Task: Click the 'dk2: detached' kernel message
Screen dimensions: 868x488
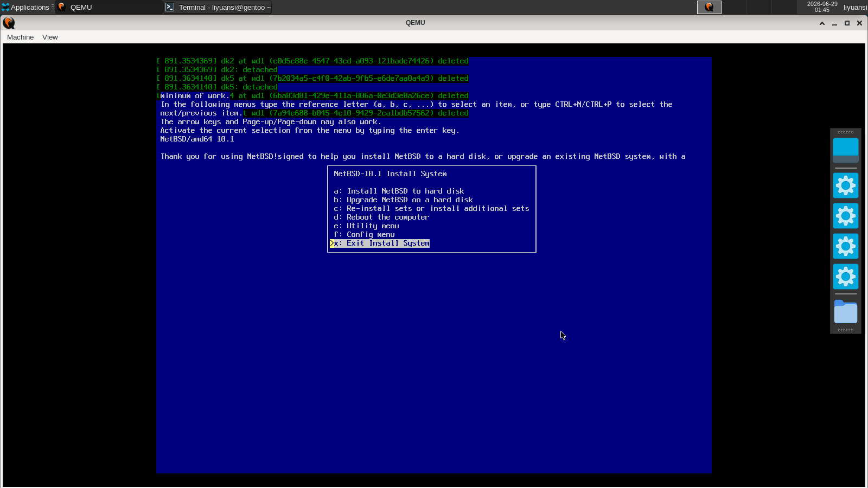Action: tap(217, 70)
